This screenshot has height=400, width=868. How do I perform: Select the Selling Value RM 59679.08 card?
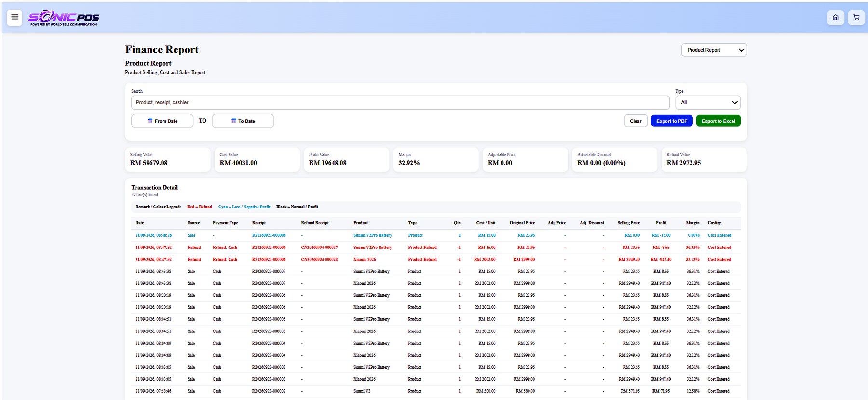pyautogui.click(x=168, y=159)
